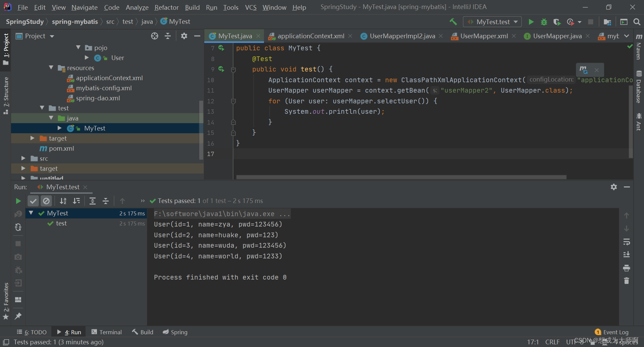Run with Coverage shield icon
The width and height of the screenshot is (644, 347).
pos(557,22)
